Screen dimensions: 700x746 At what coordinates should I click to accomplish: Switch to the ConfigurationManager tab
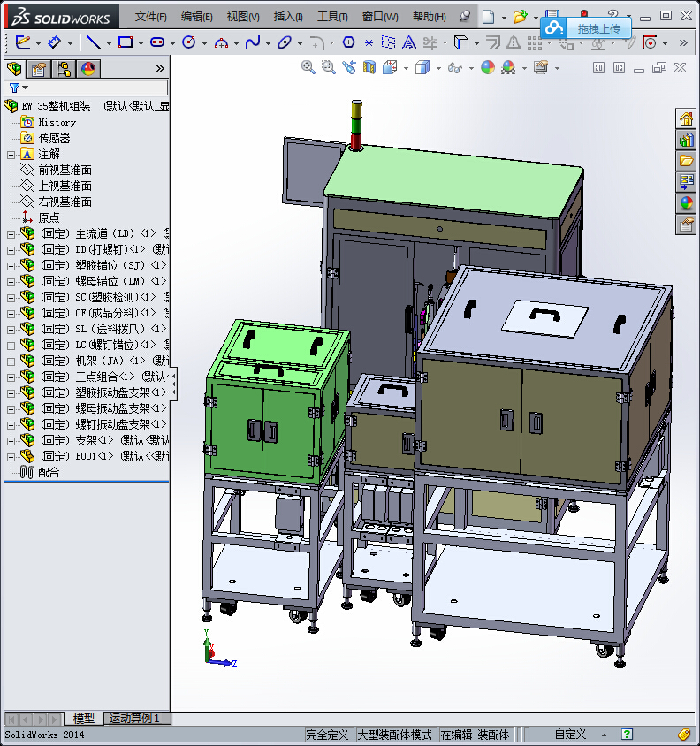pyautogui.click(x=64, y=69)
